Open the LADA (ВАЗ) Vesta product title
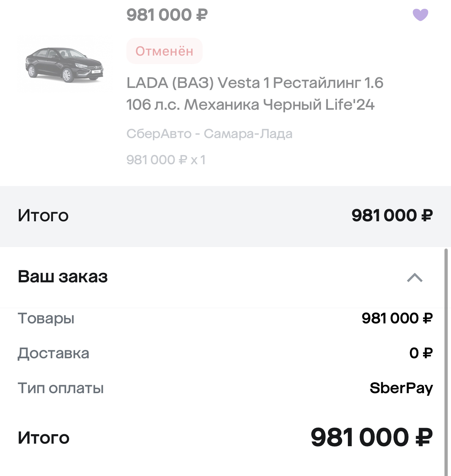This screenshot has width=451, height=476. [254, 94]
